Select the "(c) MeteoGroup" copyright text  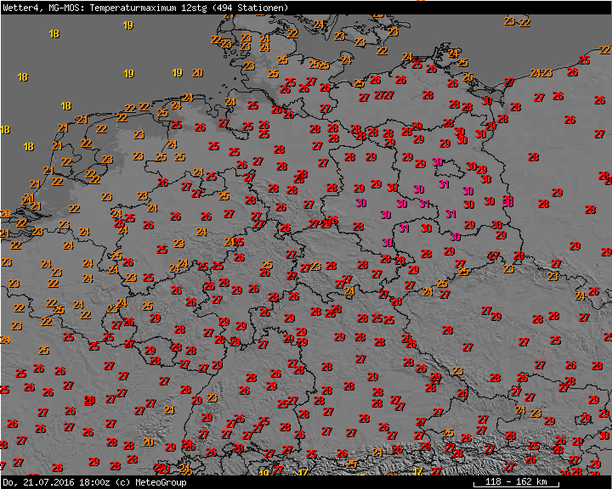click(x=151, y=482)
